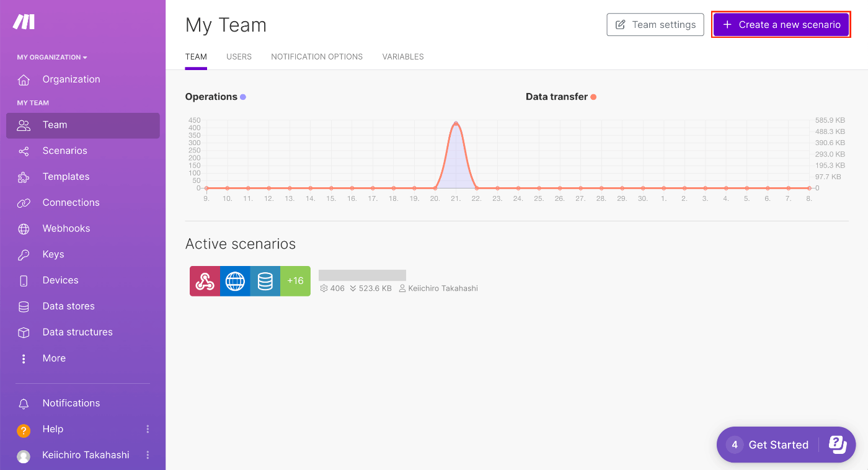The width and height of the screenshot is (868, 470).
Task: Click the green +16 modules badge
Action: [x=295, y=282]
